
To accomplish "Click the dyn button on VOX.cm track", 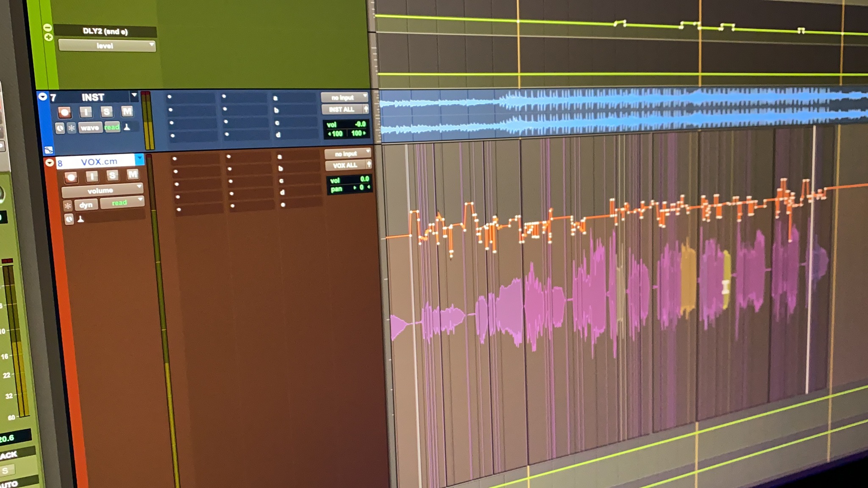I will click(86, 205).
